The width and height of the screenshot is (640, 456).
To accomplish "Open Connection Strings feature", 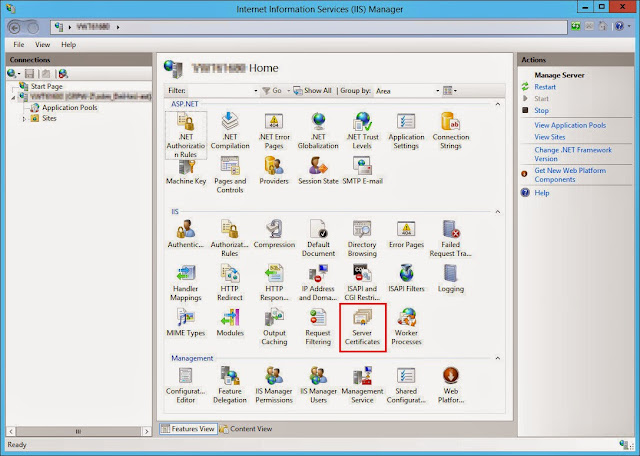I will click(451, 131).
